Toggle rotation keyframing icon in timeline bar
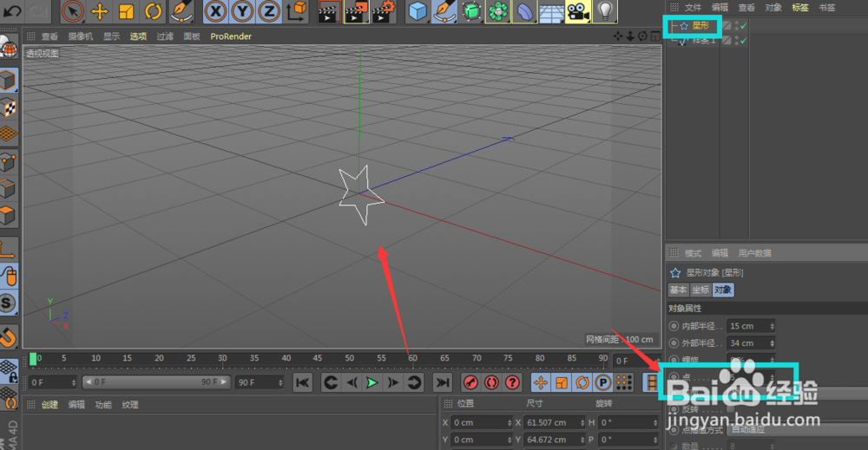The image size is (868, 450). click(x=582, y=382)
